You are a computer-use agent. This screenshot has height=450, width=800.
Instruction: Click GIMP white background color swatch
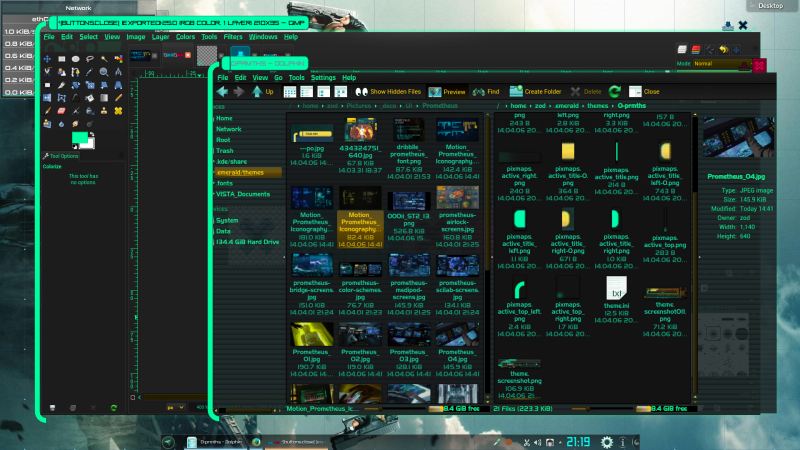coord(90,143)
